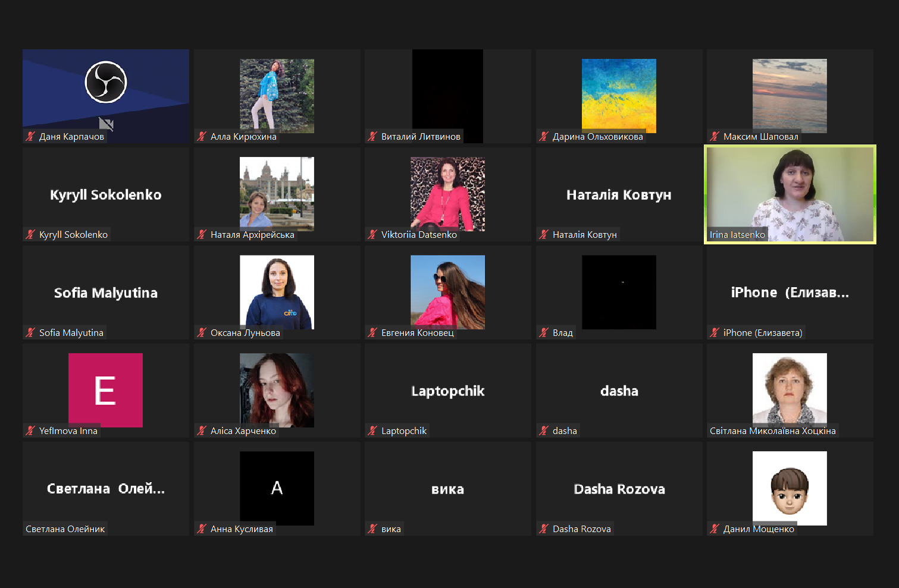899x588 pixels.
Task: Click the muted mic icon beside Dasha Rozova label
Action: 544,529
